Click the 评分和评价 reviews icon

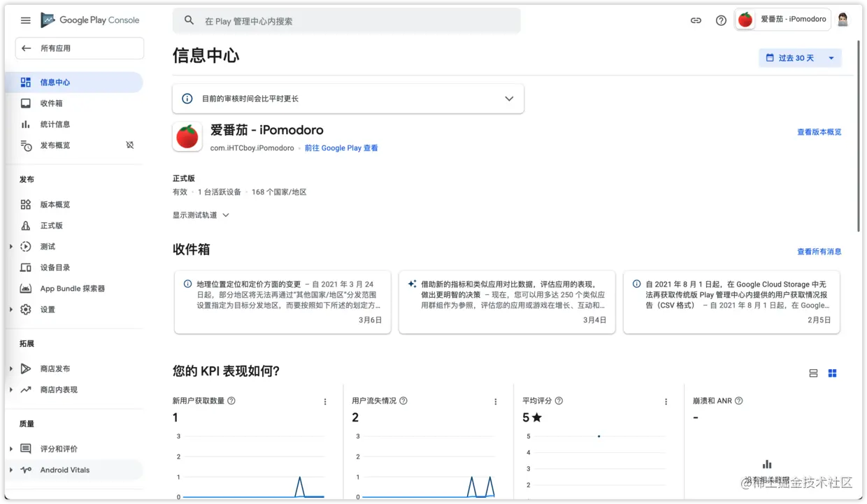(x=26, y=449)
